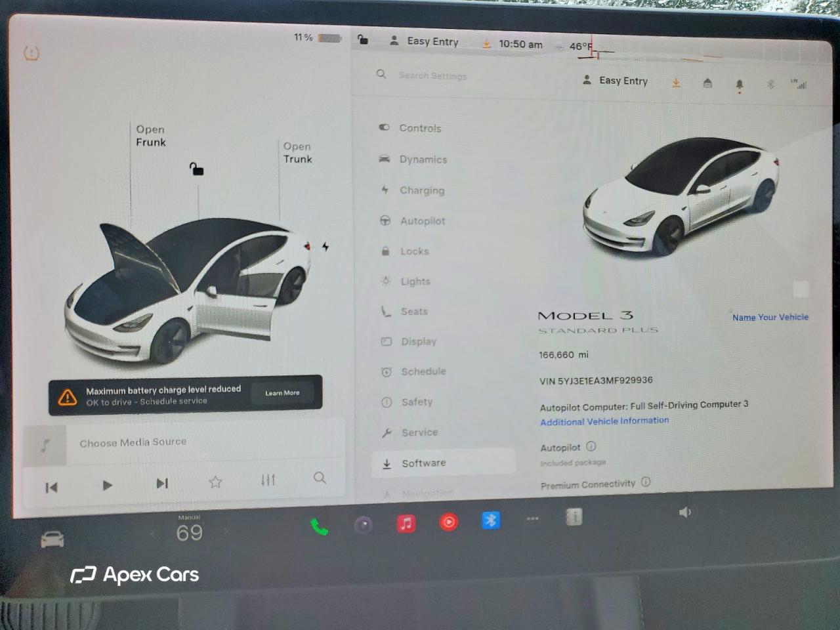The image size is (840, 630).
Task: Open the red circular media app
Action: [x=449, y=522]
